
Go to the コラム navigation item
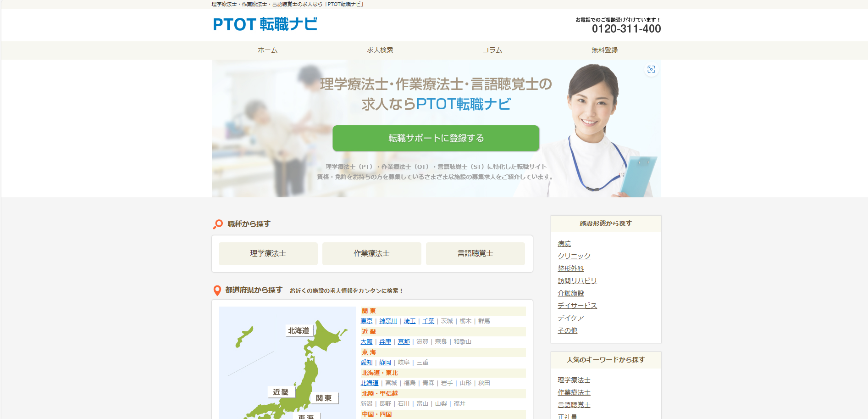[492, 50]
